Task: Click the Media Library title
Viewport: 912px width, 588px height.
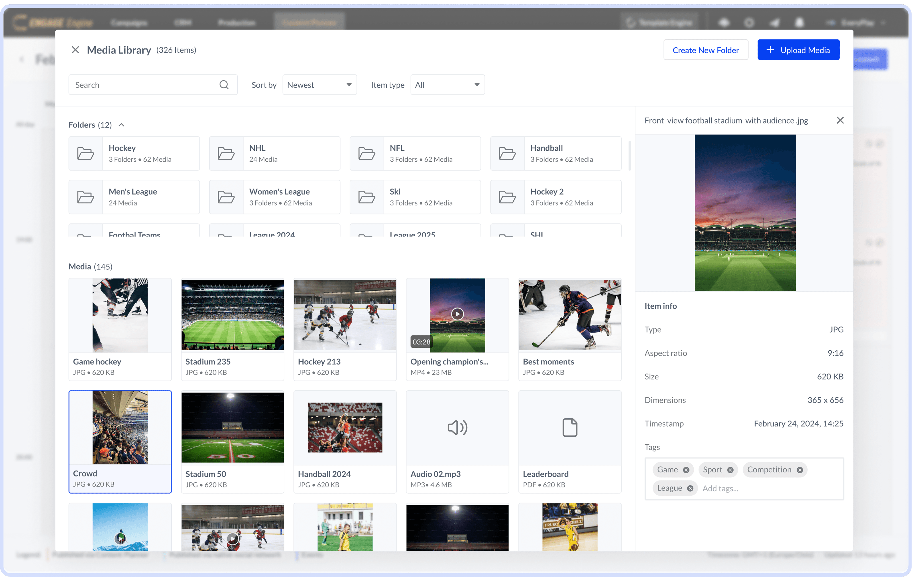Action: click(119, 50)
